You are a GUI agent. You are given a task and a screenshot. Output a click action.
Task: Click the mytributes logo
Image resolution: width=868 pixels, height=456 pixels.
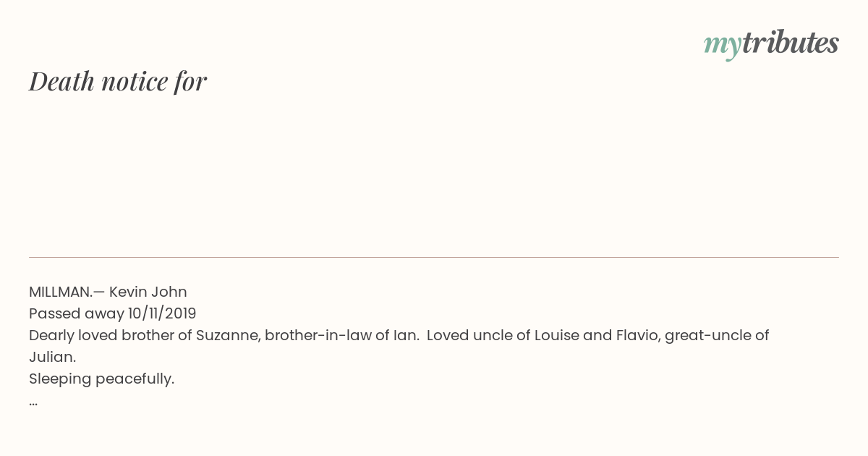pyautogui.click(x=771, y=43)
